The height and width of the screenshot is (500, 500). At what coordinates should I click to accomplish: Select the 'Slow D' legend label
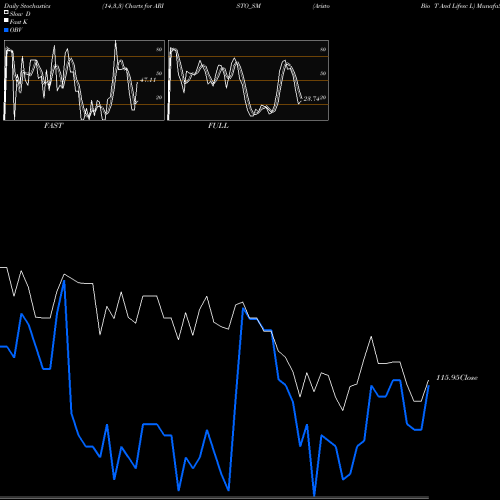[20, 14]
